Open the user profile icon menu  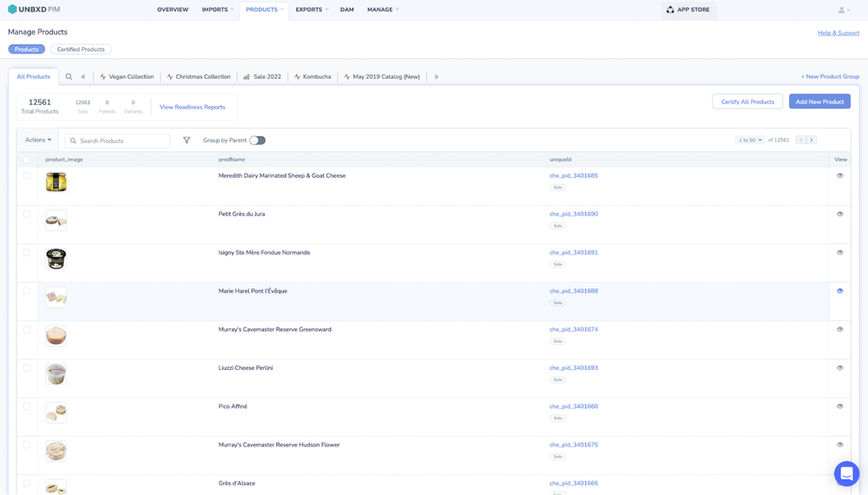point(844,10)
